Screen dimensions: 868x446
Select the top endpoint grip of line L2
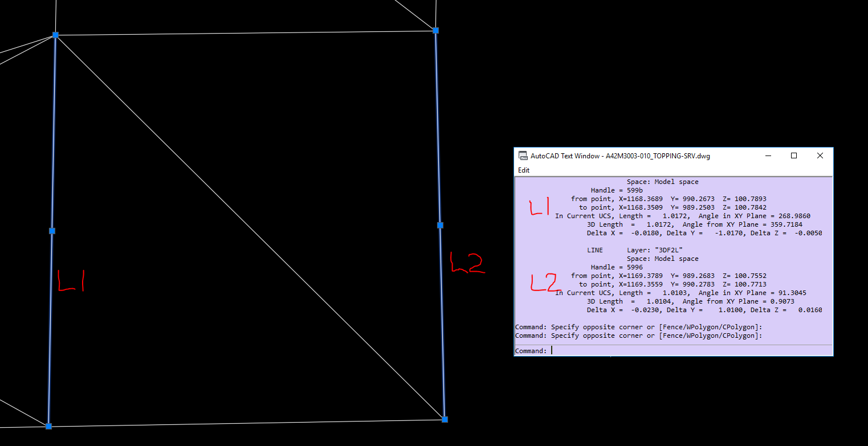coord(436,30)
